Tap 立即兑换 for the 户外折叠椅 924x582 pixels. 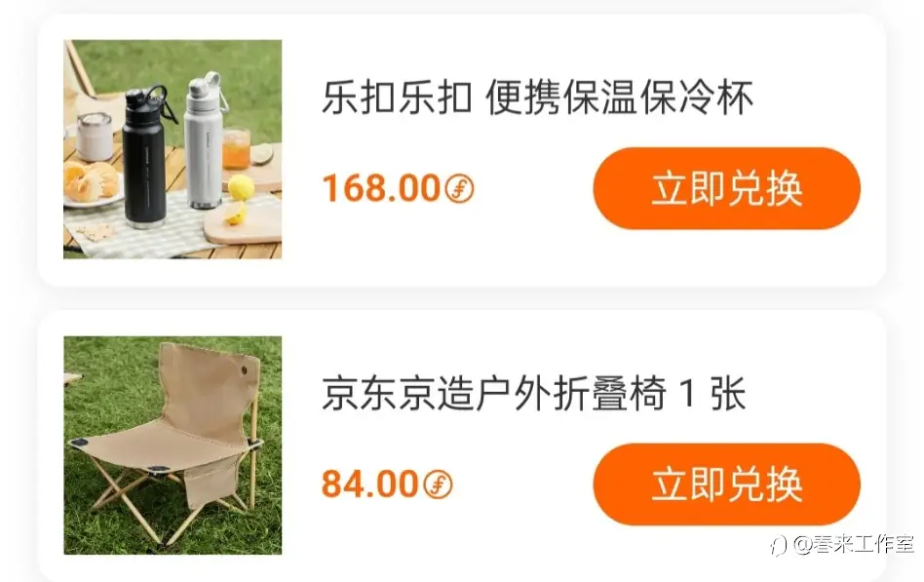[x=726, y=485]
